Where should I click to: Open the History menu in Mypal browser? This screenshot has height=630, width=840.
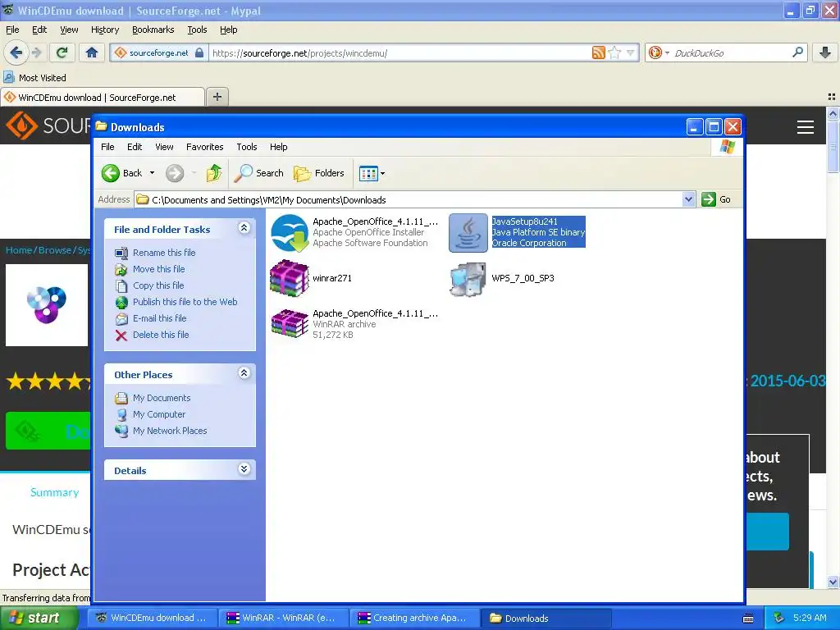104,30
